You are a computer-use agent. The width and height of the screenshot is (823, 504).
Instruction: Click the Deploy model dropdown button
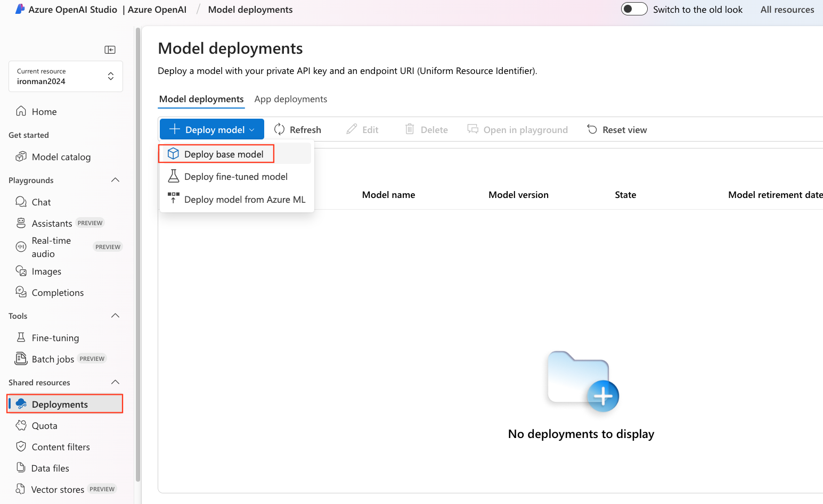point(212,129)
